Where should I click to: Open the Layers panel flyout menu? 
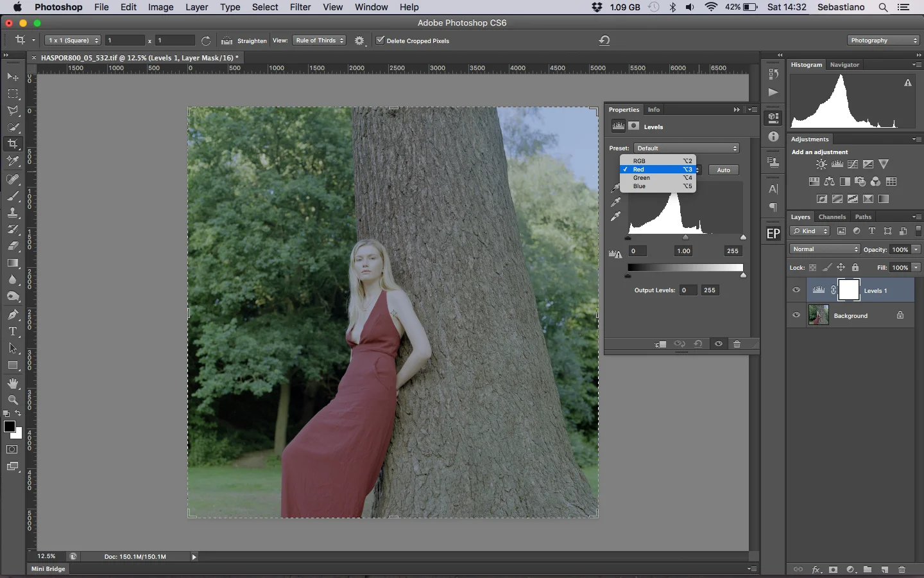click(917, 217)
